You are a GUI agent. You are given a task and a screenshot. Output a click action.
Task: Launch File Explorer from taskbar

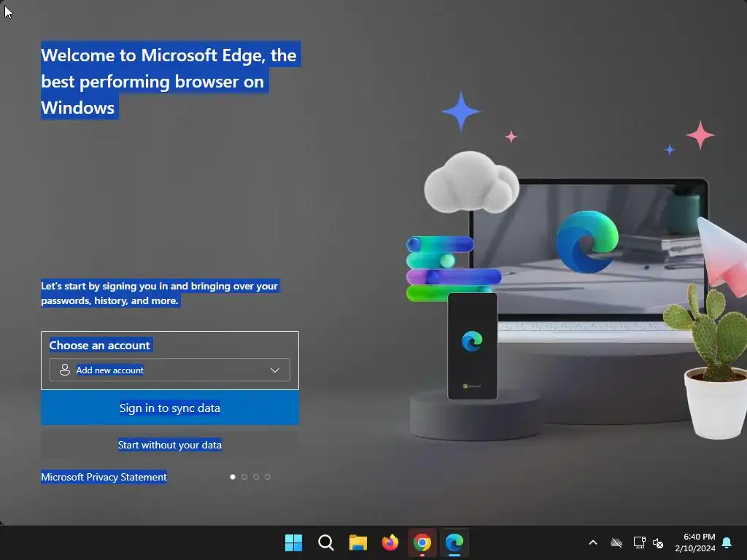(x=357, y=542)
